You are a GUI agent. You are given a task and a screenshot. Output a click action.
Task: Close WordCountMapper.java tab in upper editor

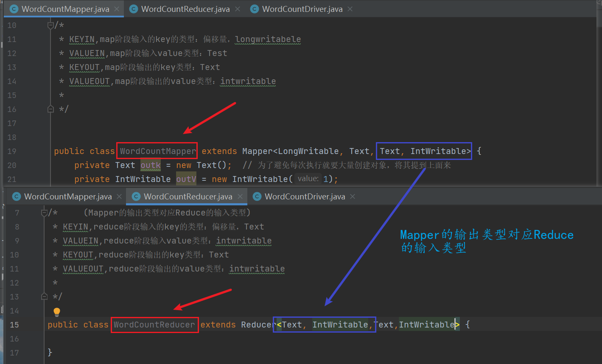click(x=117, y=9)
